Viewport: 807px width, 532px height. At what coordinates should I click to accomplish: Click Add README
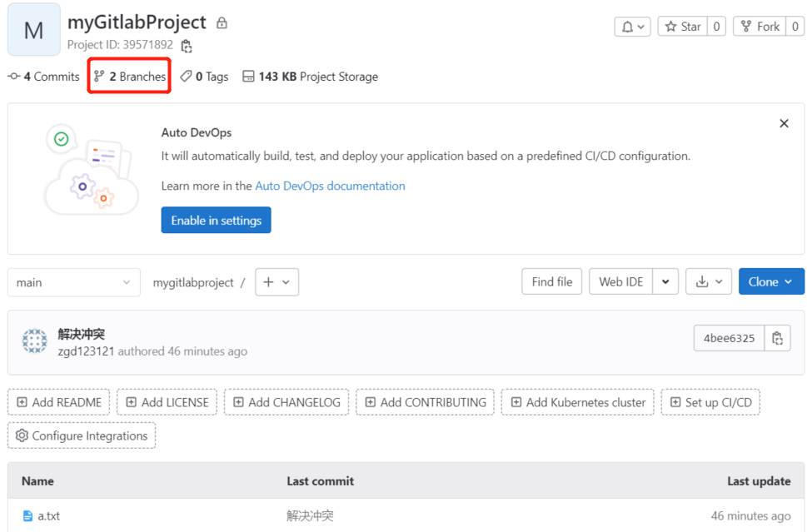pos(58,402)
